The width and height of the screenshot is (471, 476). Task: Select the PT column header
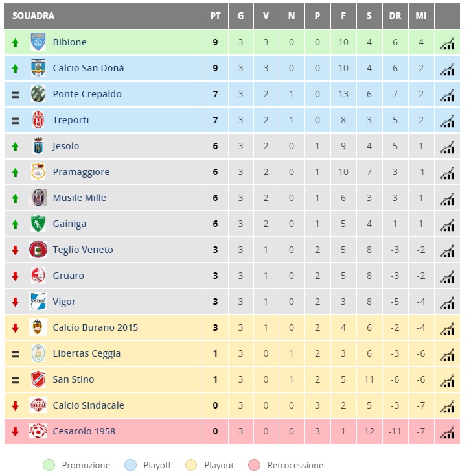click(215, 16)
